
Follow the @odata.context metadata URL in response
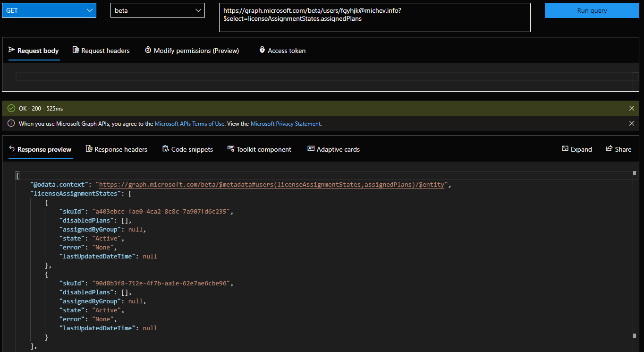[271, 185]
